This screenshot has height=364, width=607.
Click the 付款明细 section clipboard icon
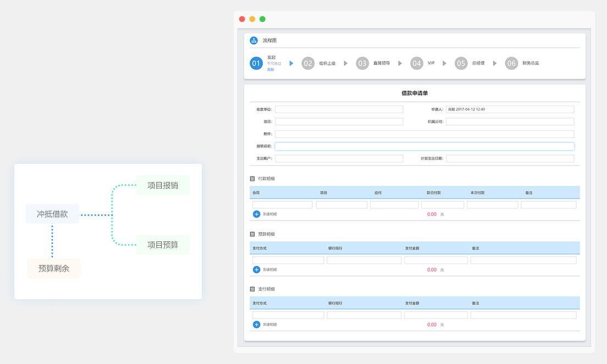click(x=252, y=179)
